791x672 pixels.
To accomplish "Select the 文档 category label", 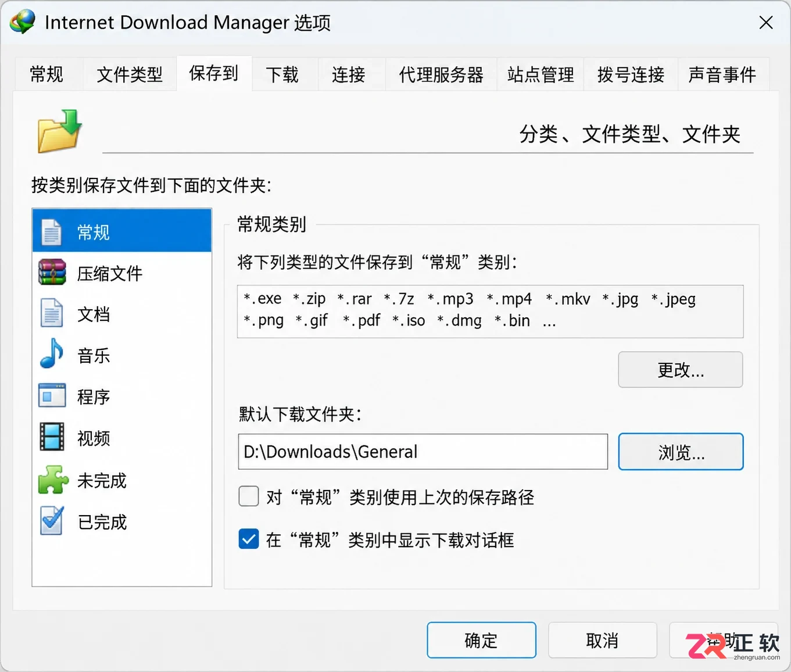I will [x=94, y=314].
